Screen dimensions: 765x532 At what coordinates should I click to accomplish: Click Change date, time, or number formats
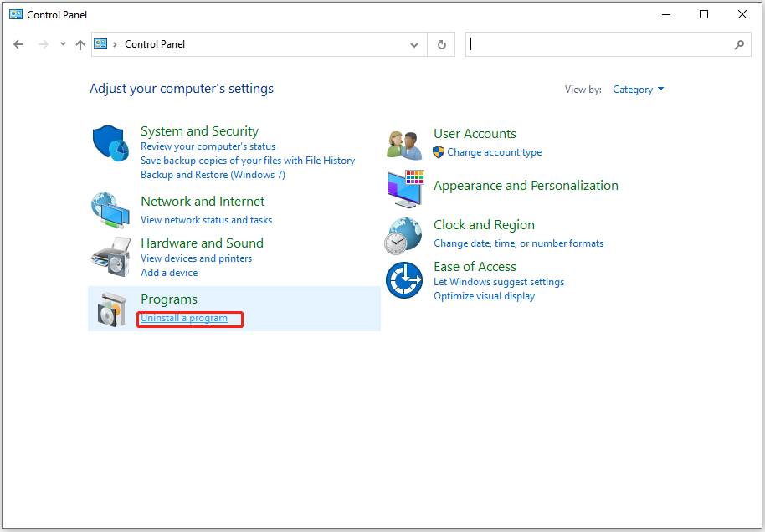(x=519, y=243)
